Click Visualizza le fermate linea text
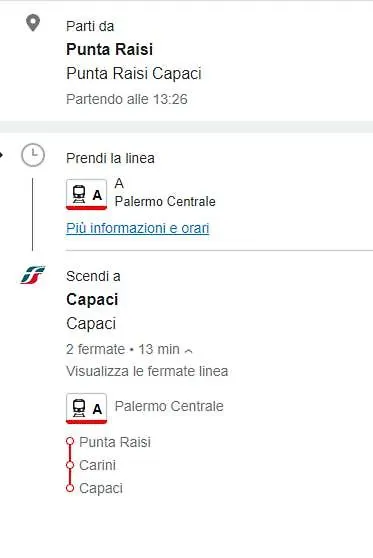Viewport: 373px width, 558px height. [x=147, y=371]
